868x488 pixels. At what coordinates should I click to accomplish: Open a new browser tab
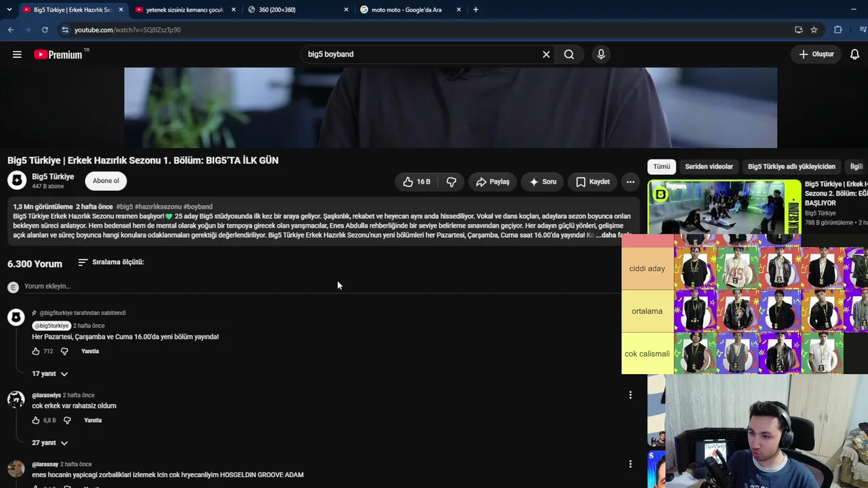[475, 9]
